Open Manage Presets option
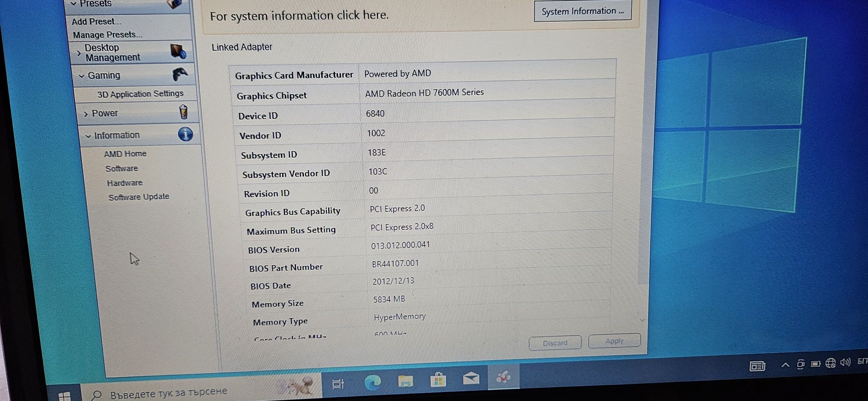The height and width of the screenshot is (401, 868). pyautogui.click(x=108, y=35)
